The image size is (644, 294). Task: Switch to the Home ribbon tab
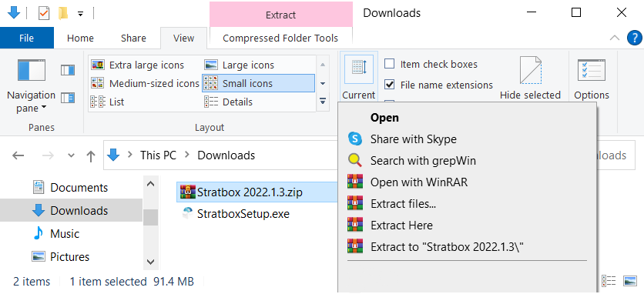[80, 38]
